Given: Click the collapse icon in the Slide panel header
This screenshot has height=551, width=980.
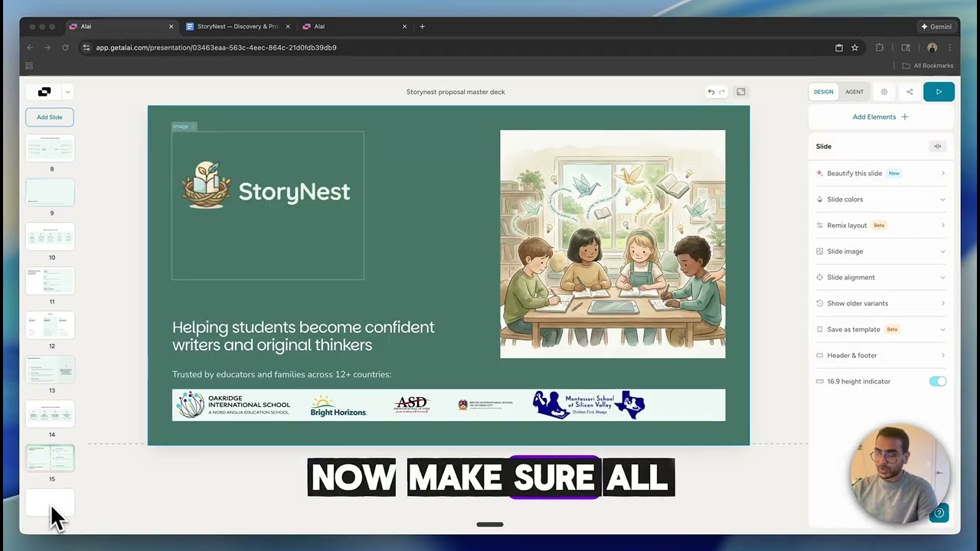Looking at the screenshot, I should pyautogui.click(x=937, y=146).
